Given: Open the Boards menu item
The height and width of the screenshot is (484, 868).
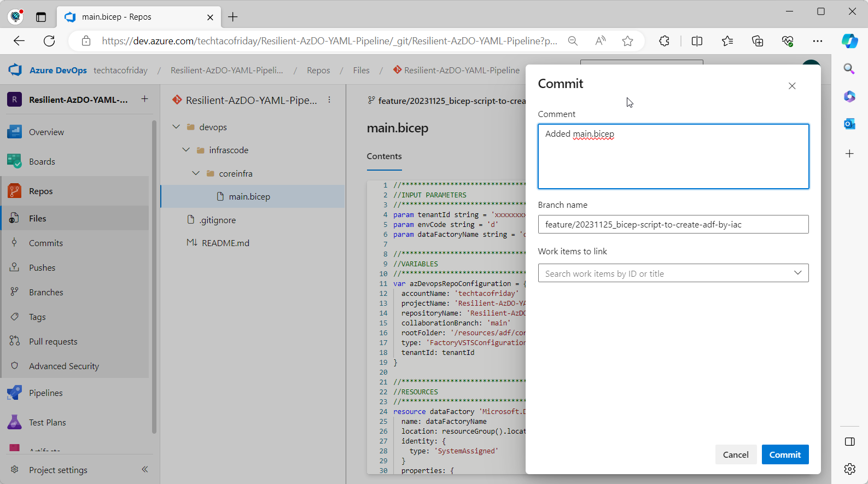Looking at the screenshot, I should [42, 161].
